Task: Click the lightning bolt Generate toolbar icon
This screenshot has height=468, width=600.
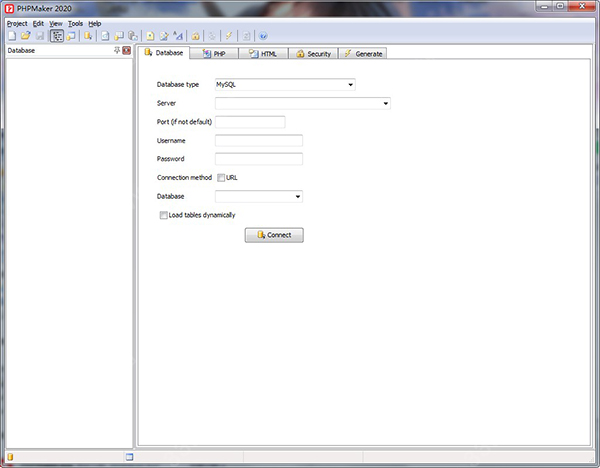Action: [229, 36]
